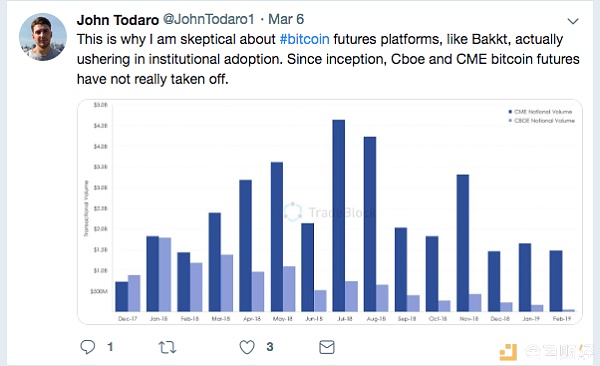Click the orange logo watermark at bottom right
The height and width of the screenshot is (366, 600).
[x=508, y=352]
